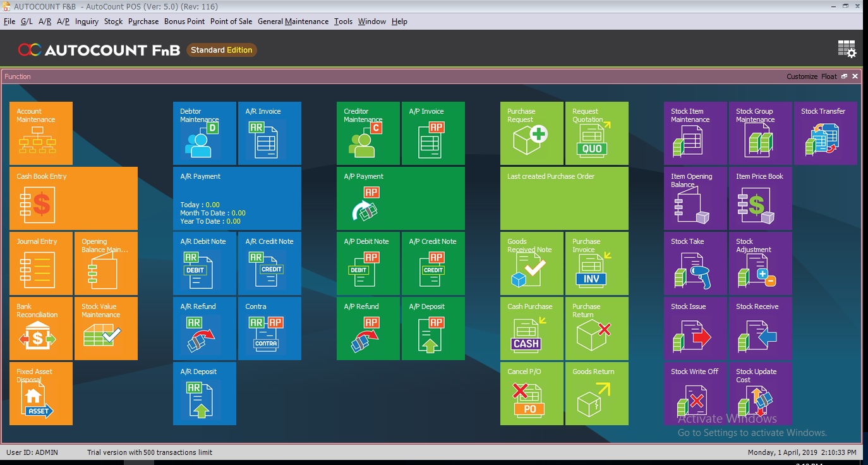The height and width of the screenshot is (465, 868).
Task: Open the Stock Write Off tile
Action: pos(695,394)
